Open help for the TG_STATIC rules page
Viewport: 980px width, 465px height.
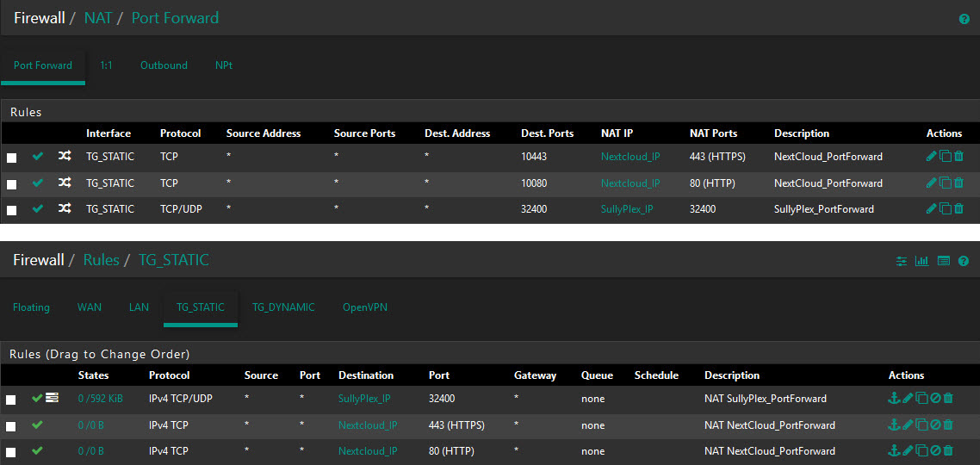964,261
